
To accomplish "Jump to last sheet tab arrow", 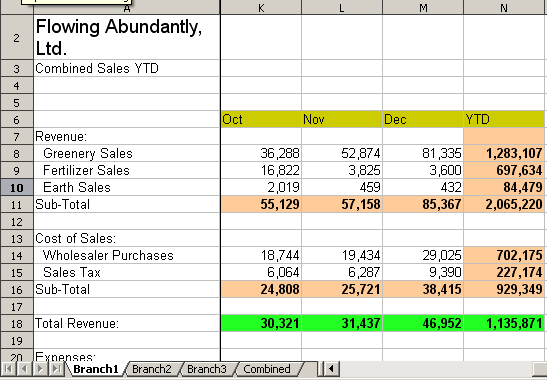I will point(56,369).
